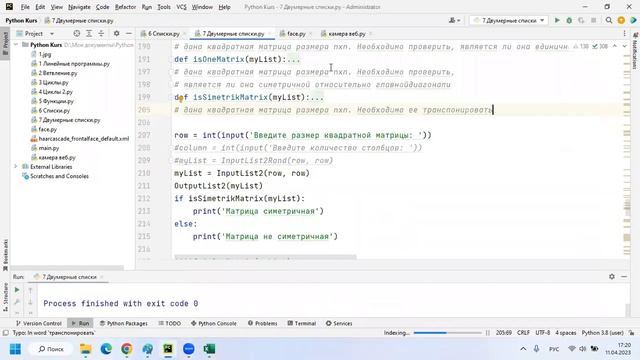The width and height of the screenshot is (640, 360).
Task: Collapse all in Project panel
Action: (x=101, y=33)
